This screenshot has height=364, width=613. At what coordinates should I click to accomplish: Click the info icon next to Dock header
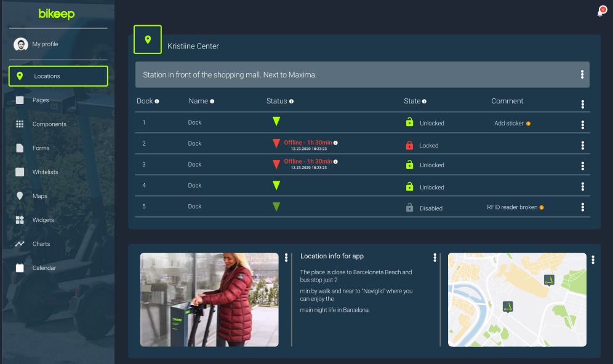(x=157, y=101)
